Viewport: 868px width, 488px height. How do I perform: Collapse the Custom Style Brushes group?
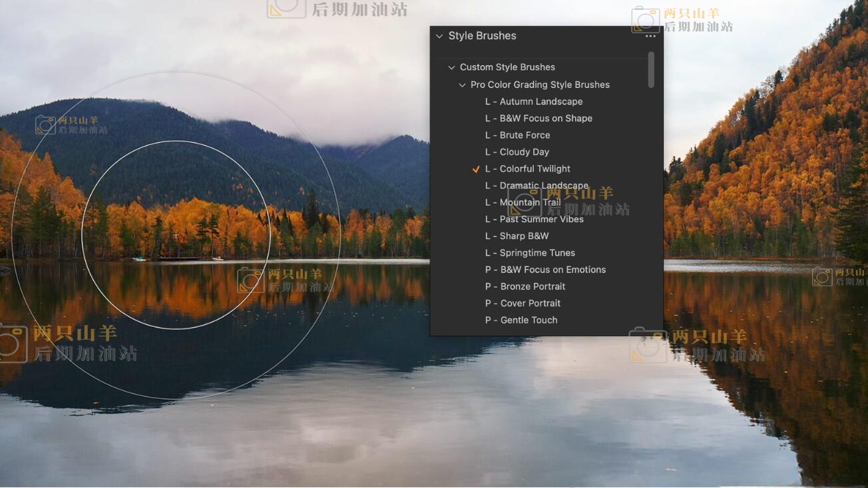point(451,67)
